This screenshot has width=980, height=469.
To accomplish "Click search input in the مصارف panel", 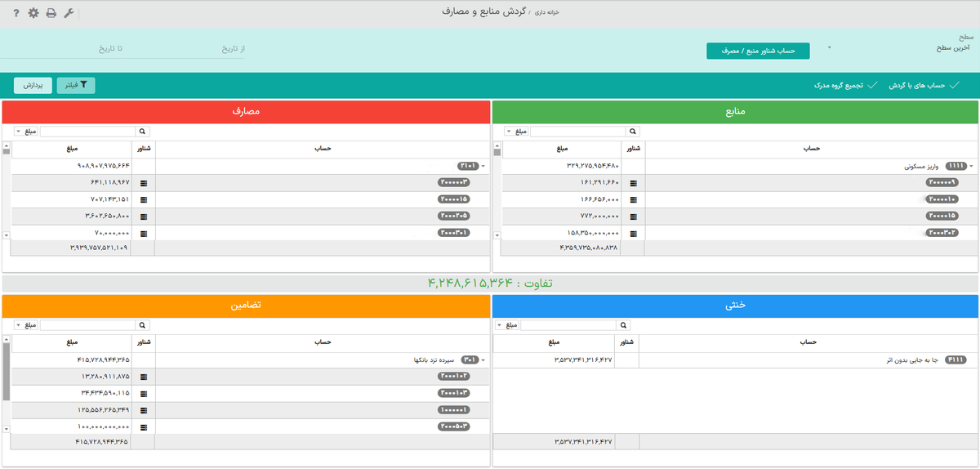I will pos(88,132).
